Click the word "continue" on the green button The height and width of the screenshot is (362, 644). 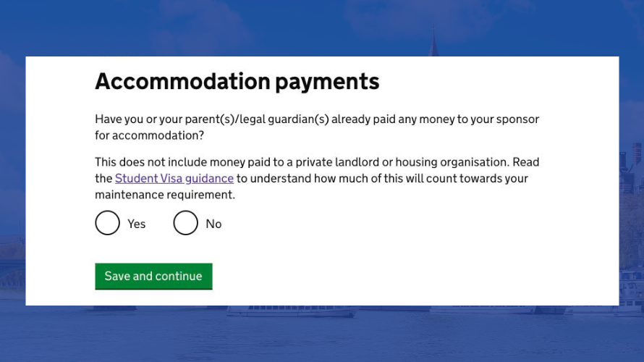click(178, 276)
